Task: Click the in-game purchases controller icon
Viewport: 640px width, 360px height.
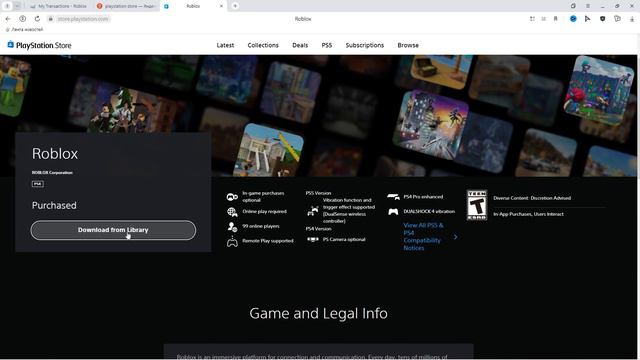Action: click(x=232, y=197)
